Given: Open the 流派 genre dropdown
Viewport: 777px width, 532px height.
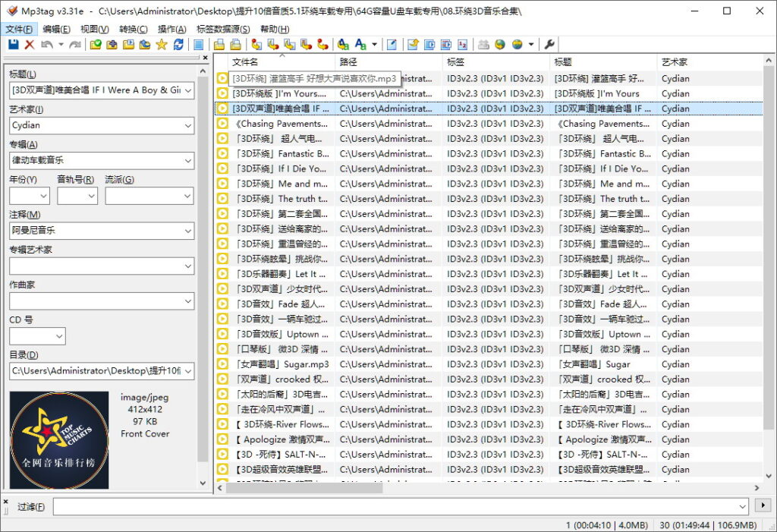Looking at the screenshot, I should 187,196.
